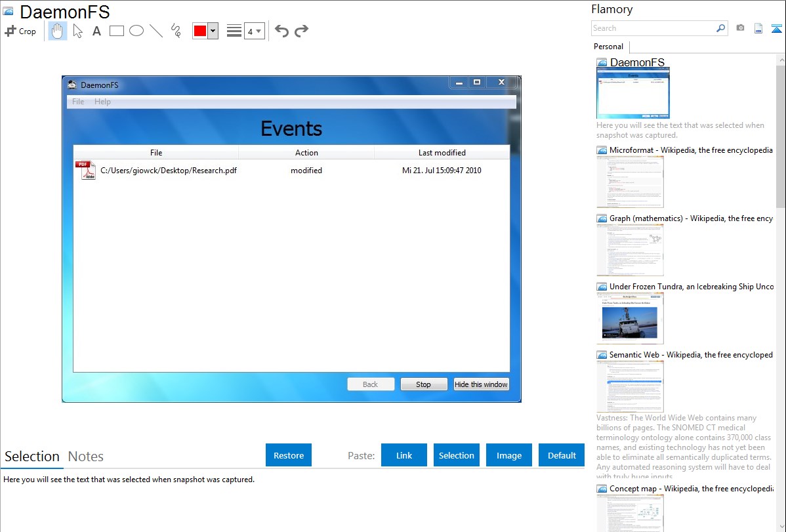Open the Under Frozen Tundra snapshot thumbnail

pos(630,318)
